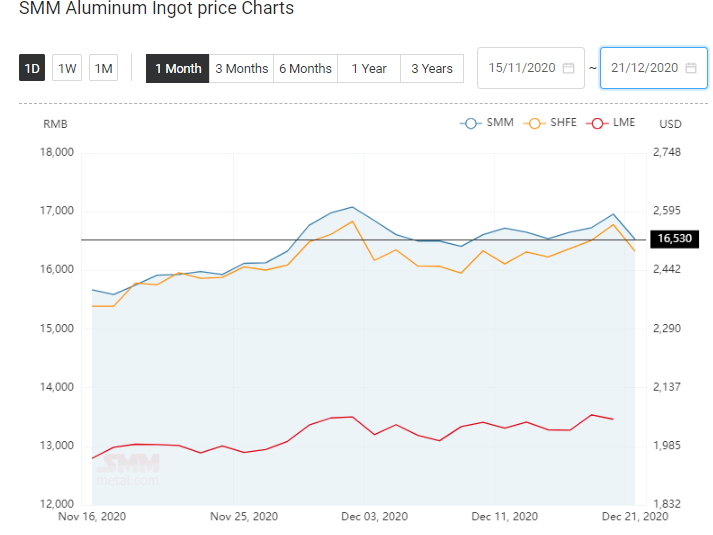Open the start date calendar icon
The image size is (713, 535).
pos(568,68)
